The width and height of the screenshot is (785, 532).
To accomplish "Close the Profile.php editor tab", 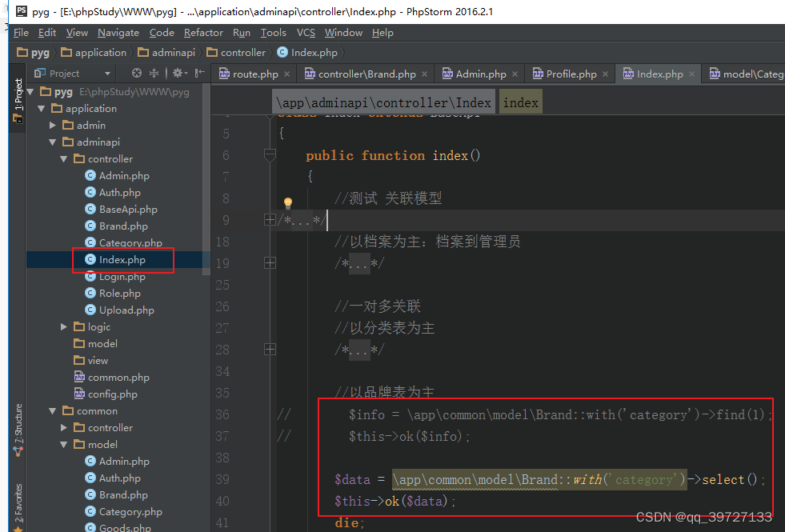I will [x=605, y=74].
